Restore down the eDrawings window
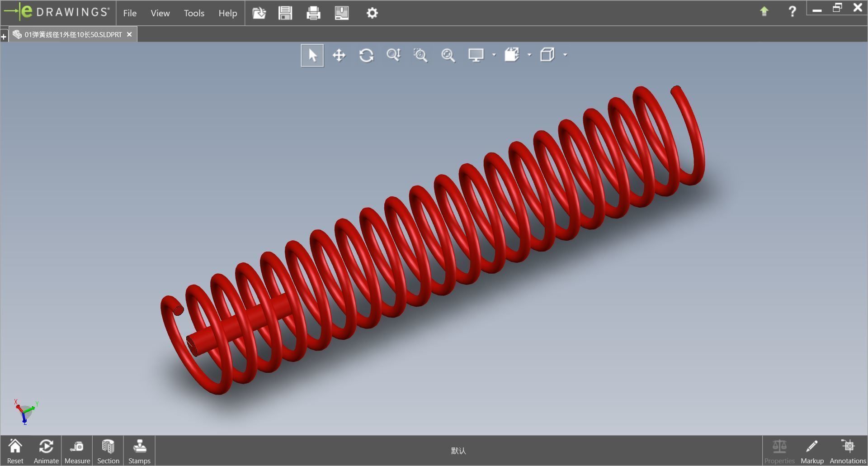This screenshot has height=466, width=868. coord(837,8)
